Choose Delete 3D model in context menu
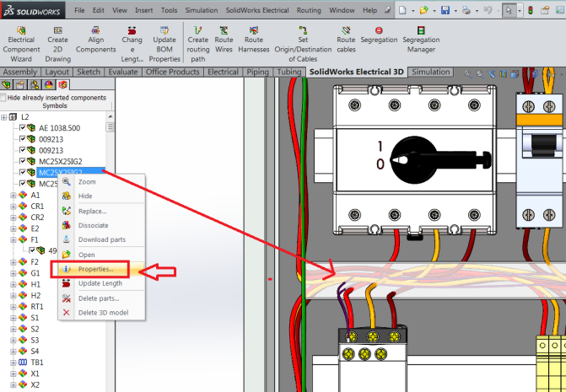 (x=103, y=313)
